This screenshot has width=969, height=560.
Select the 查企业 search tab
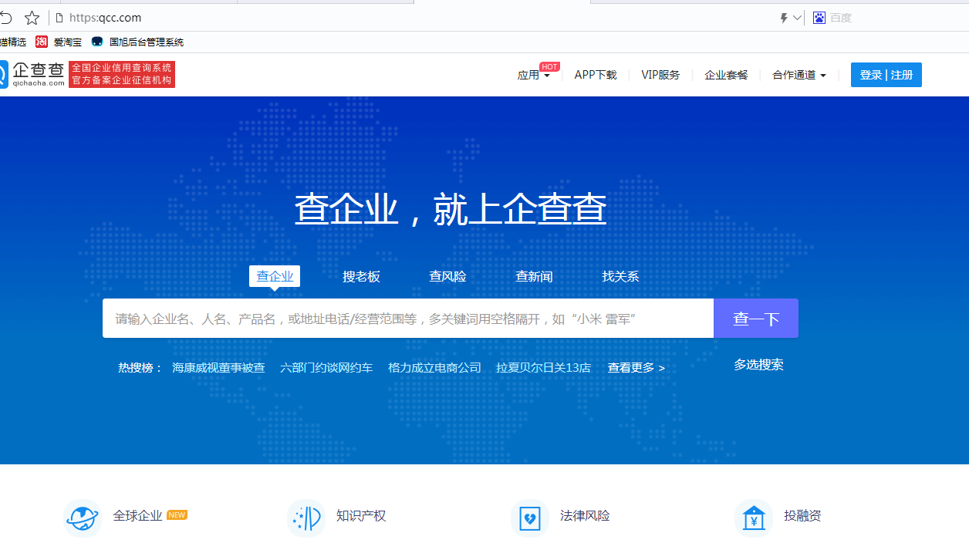point(275,276)
